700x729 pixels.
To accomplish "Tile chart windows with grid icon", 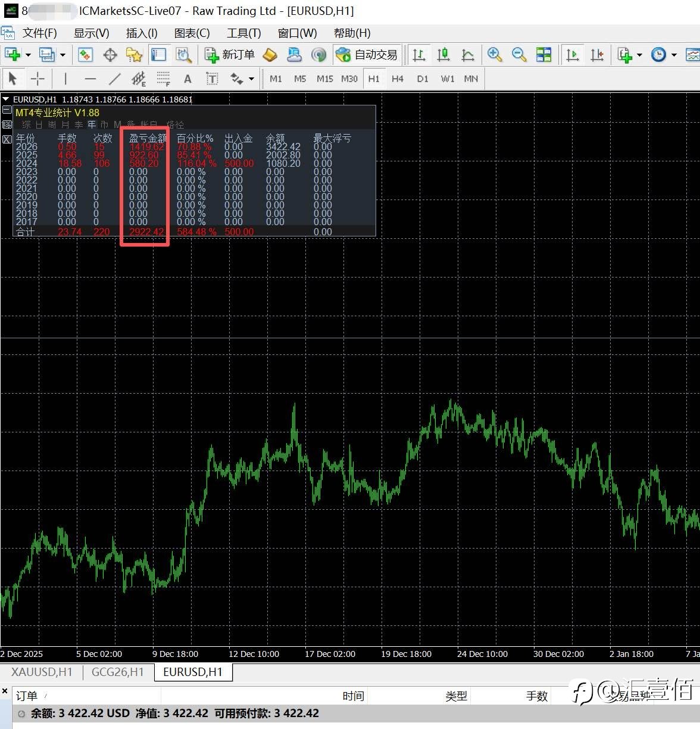I will 544,55.
